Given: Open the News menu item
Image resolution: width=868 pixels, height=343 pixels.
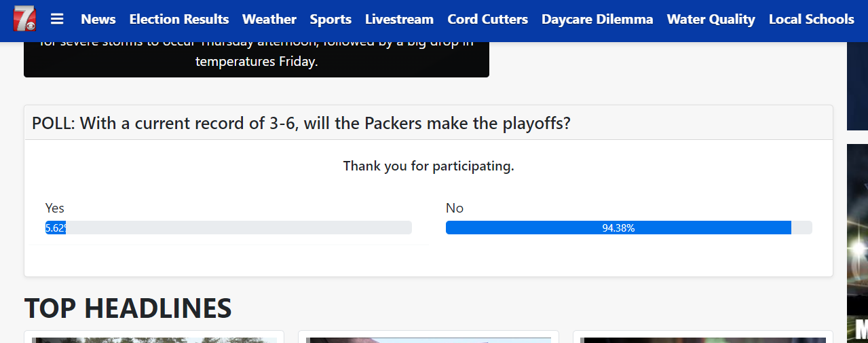Looking at the screenshot, I should (x=98, y=19).
